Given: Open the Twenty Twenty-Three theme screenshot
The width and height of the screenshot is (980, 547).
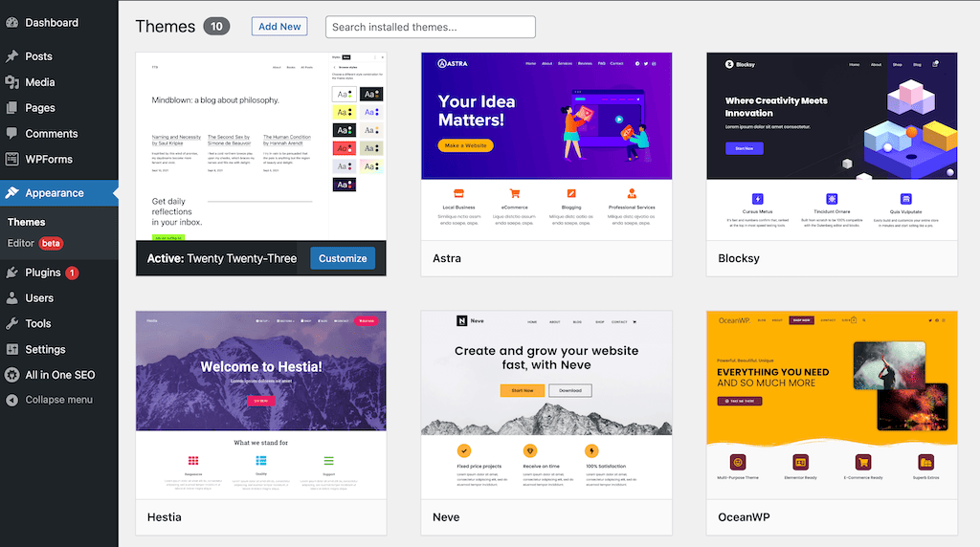Looking at the screenshot, I should [x=261, y=146].
